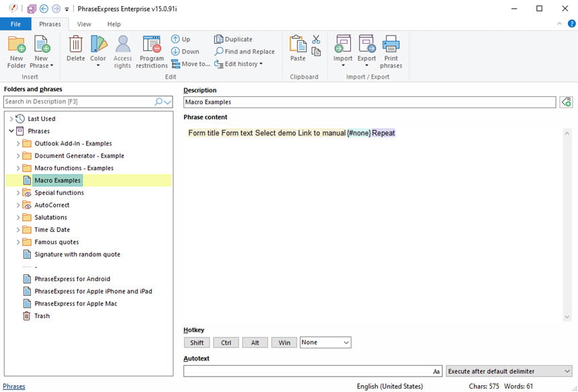The image size is (578, 392).
Task: Navigate forward with the forward arrow
Action: coord(56,9)
